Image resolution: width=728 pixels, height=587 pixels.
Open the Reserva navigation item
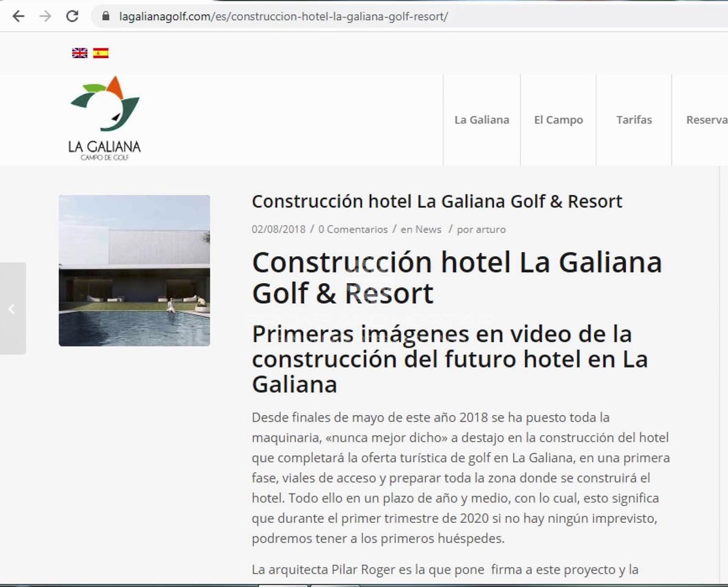pos(706,120)
